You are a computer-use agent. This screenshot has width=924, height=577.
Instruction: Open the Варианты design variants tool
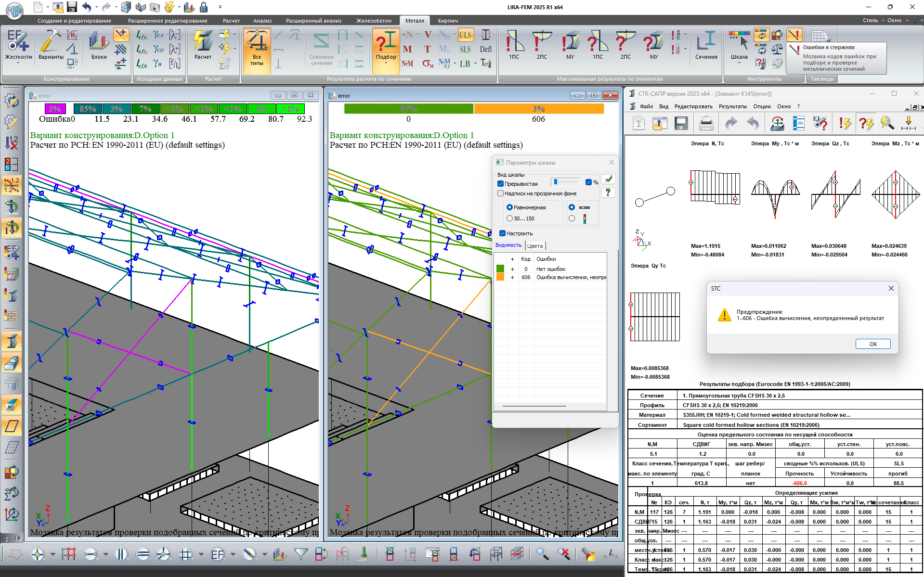click(51, 41)
